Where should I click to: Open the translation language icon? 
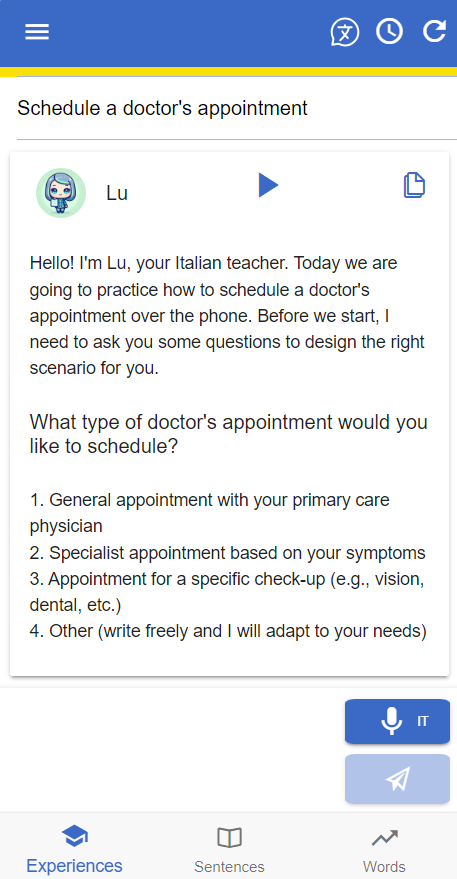click(x=344, y=32)
